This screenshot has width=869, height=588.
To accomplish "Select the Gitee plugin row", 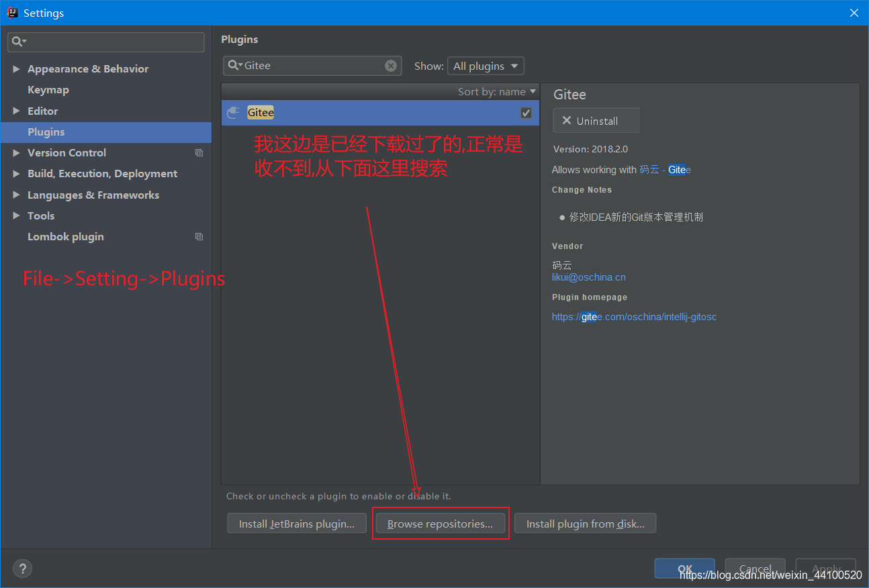I will click(x=380, y=113).
